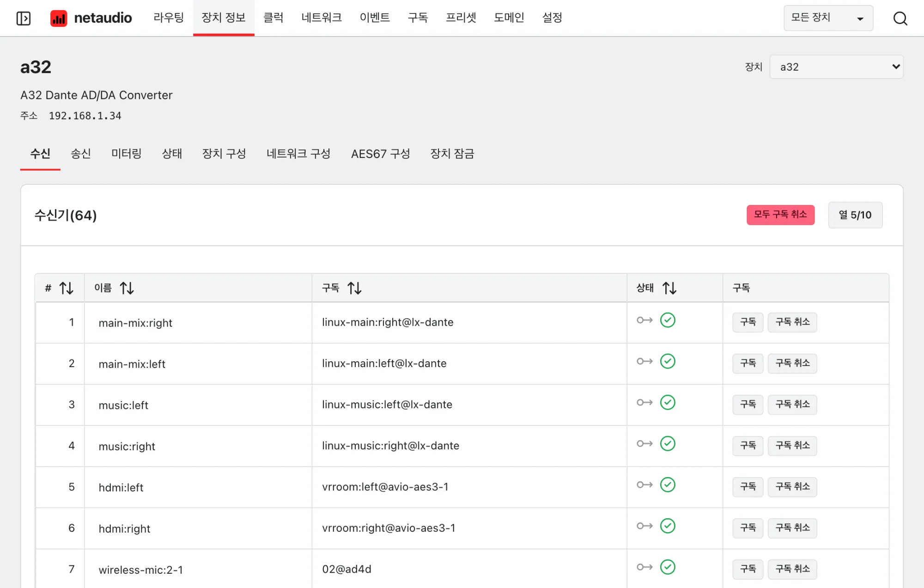This screenshot has height=588, width=924.
Task: Click the green check status for wireless-mic:2-1
Action: coord(668,567)
